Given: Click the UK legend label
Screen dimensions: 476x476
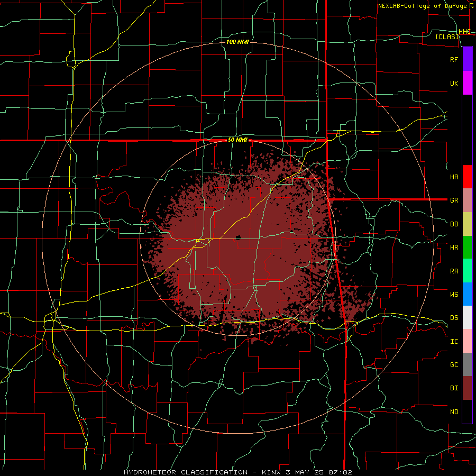Looking at the screenshot, I should 454,83.
